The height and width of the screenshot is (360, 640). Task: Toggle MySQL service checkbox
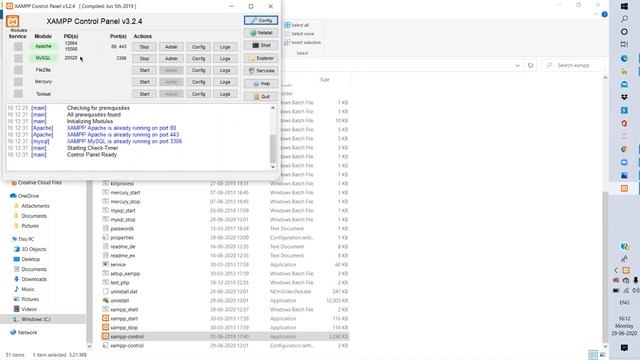coord(18,58)
